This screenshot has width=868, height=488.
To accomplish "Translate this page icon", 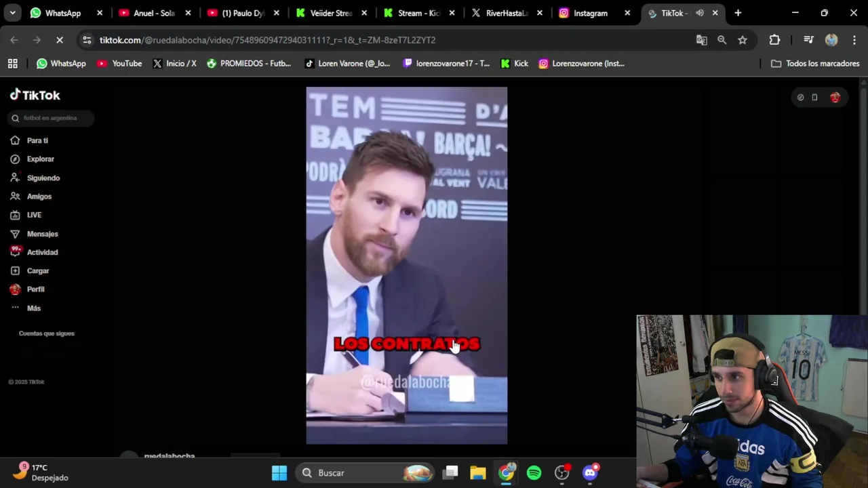I will 702,40.
